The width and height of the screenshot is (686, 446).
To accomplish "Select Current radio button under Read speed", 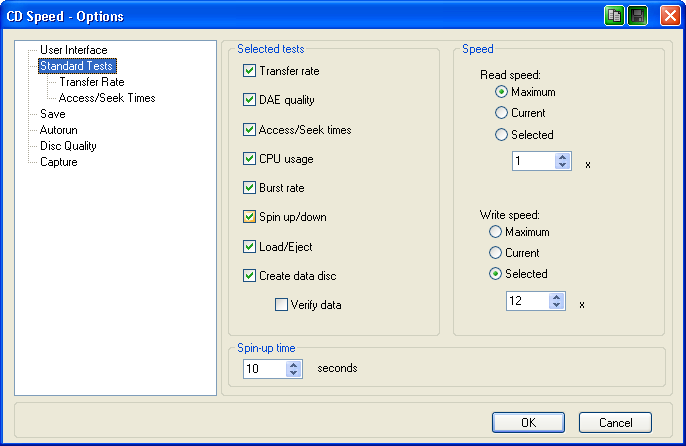I will tap(502, 113).
